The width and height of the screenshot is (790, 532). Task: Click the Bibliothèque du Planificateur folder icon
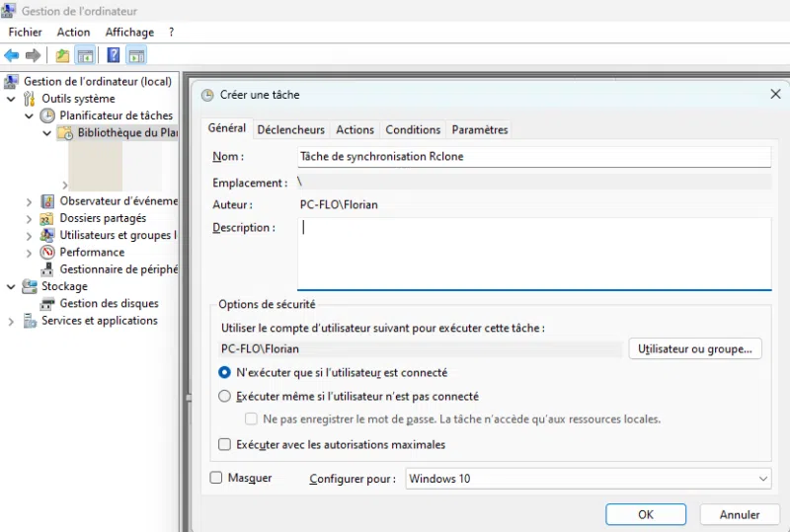[65, 133]
